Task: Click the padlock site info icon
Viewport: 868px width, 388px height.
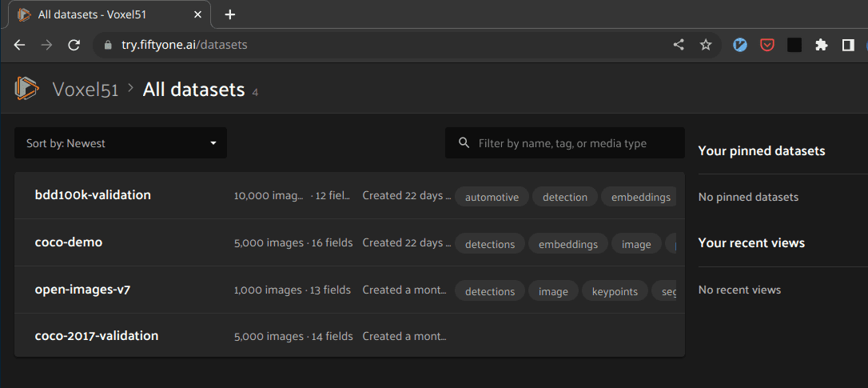Action: (x=108, y=45)
